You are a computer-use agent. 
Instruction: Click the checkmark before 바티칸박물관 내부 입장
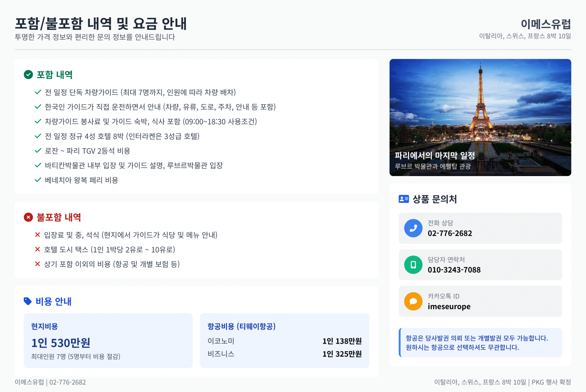38,165
